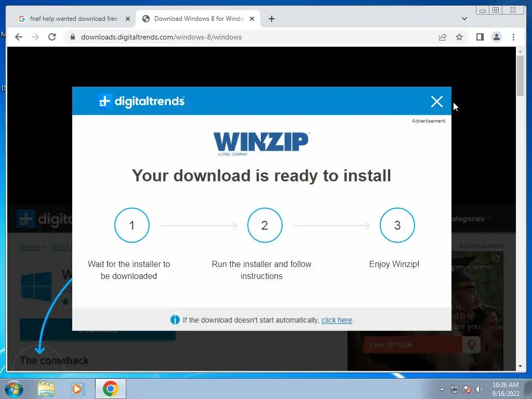
Task: Click 'Run the installer and follow instructions' text
Action: pos(261,270)
